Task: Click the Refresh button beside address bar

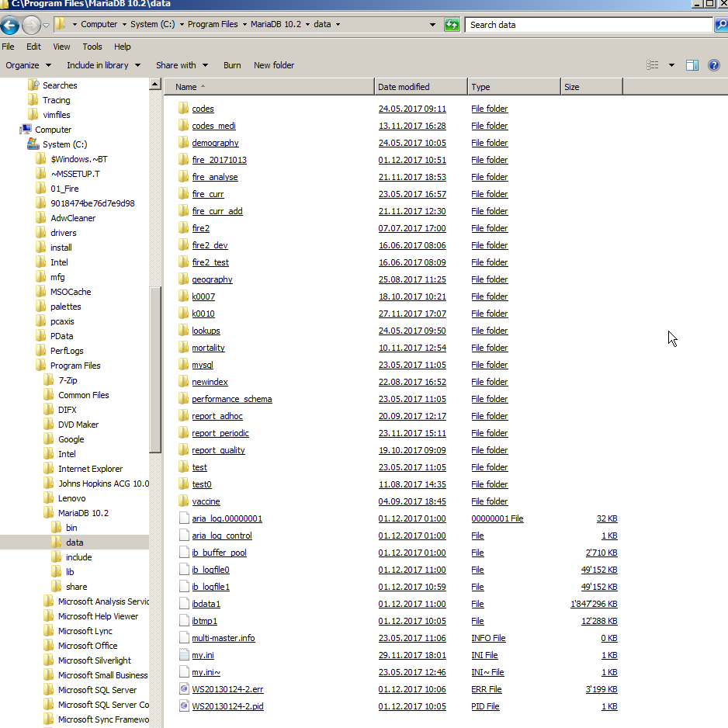Action: [x=452, y=25]
